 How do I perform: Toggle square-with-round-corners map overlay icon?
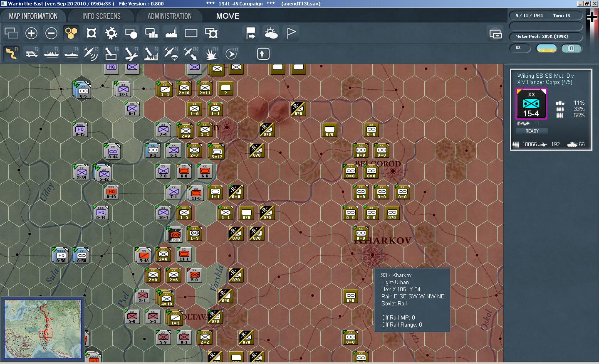coord(91,33)
